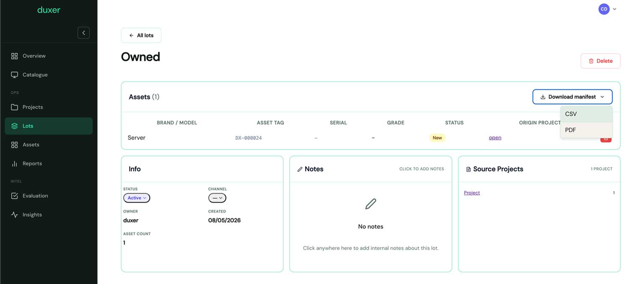The width and height of the screenshot is (644, 284).
Task: Select Lots in the sidebar
Action: pos(49,126)
